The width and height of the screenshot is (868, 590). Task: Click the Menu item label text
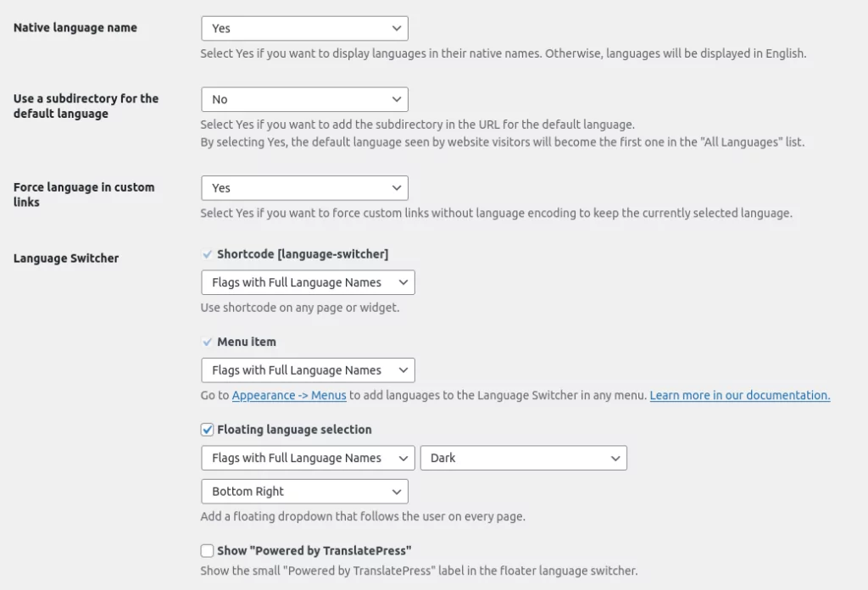coord(247,342)
